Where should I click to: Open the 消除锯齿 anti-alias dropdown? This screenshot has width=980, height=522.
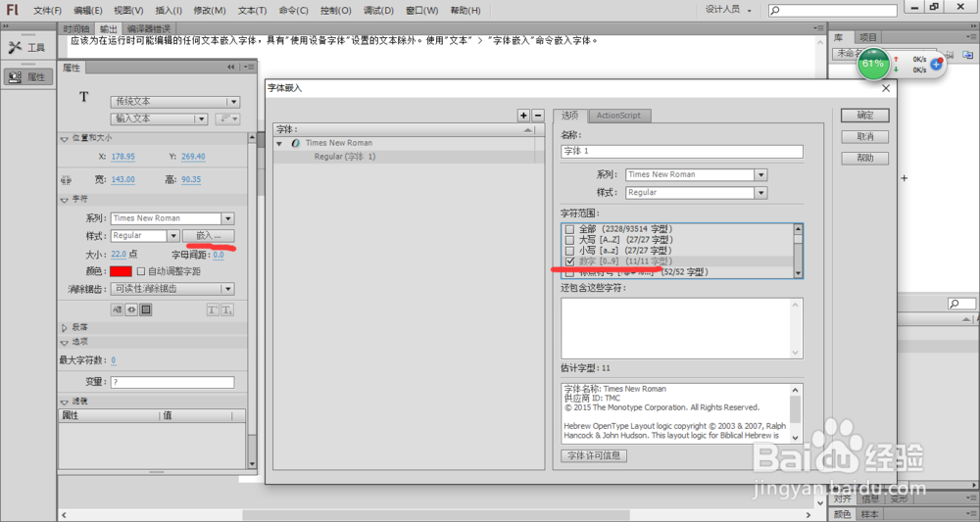click(172, 289)
